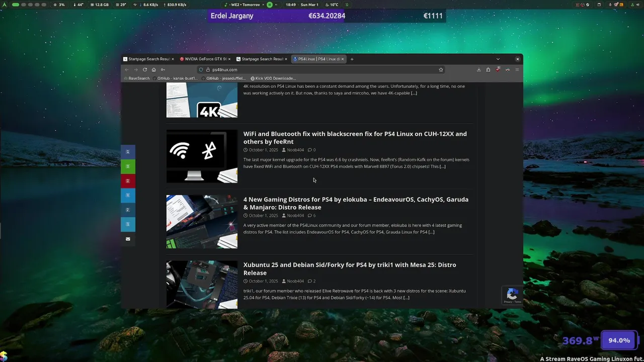Open the browser home page icon
The image size is (644, 362).
[x=154, y=69]
